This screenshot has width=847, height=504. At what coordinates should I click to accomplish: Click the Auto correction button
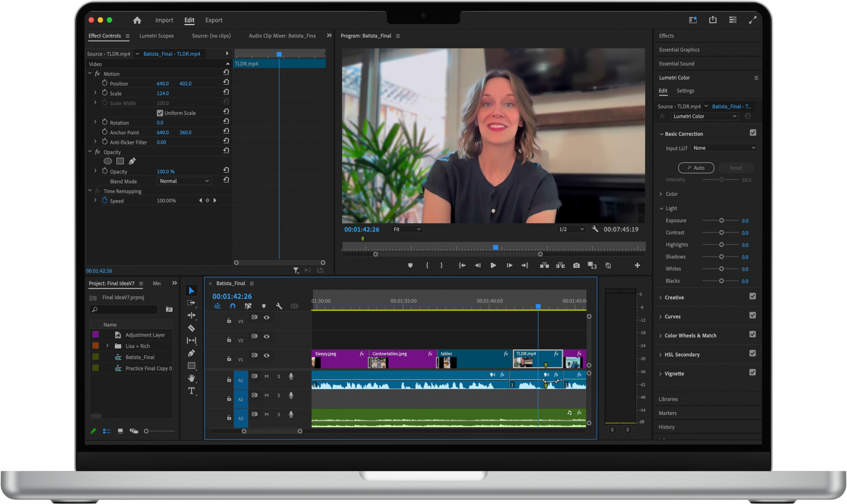tap(696, 168)
